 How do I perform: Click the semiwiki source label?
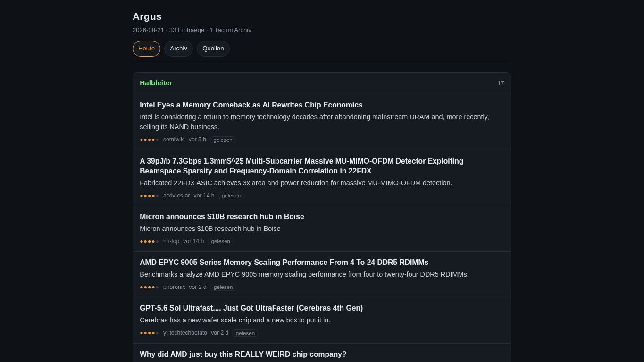pos(174,140)
